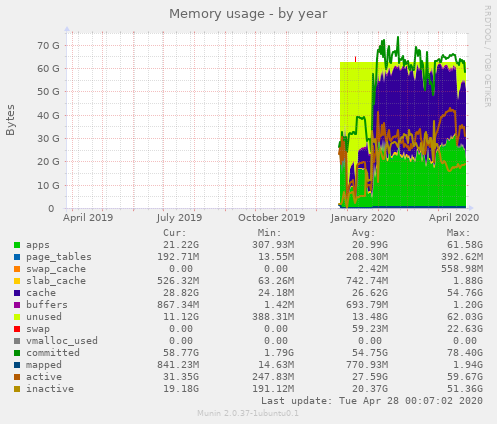This screenshot has width=497, height=424.
Task: Click the mapped navy legend swatch
Action: tap(17, 365)
